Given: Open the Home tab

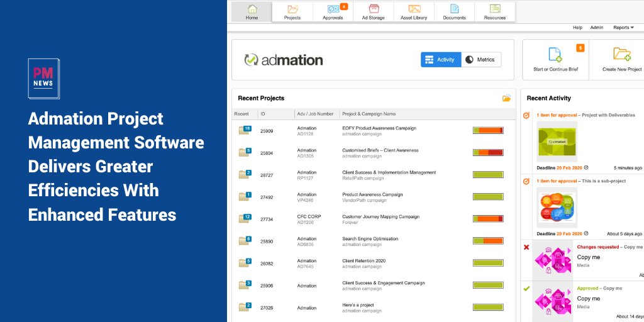Looking at the screenshot, I should (x=252, y=11).
